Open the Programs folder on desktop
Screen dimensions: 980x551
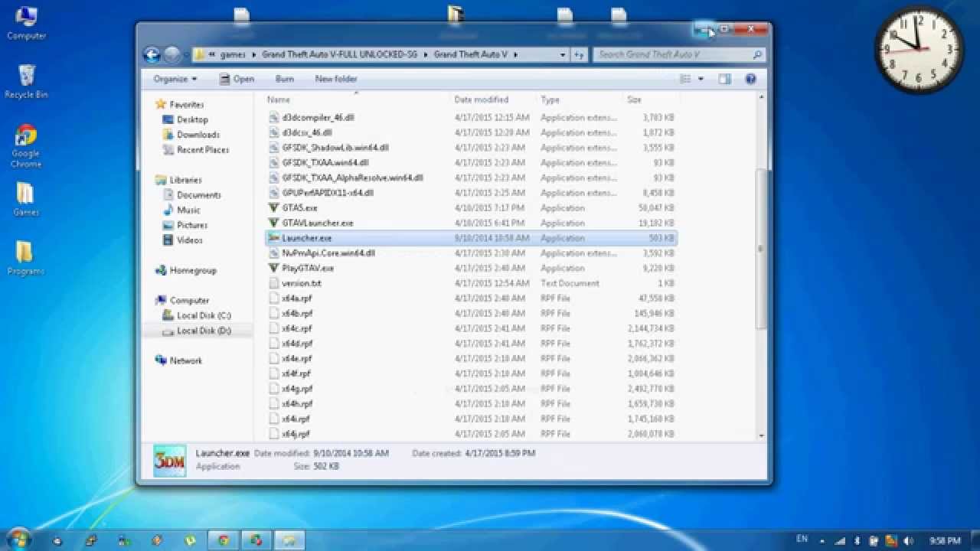click(26, 259)
